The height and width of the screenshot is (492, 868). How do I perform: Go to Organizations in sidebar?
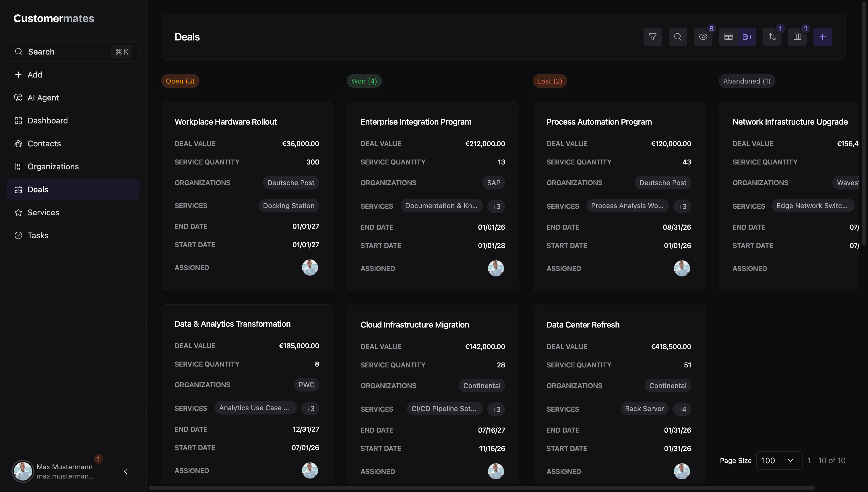click(x=53, y=166)
